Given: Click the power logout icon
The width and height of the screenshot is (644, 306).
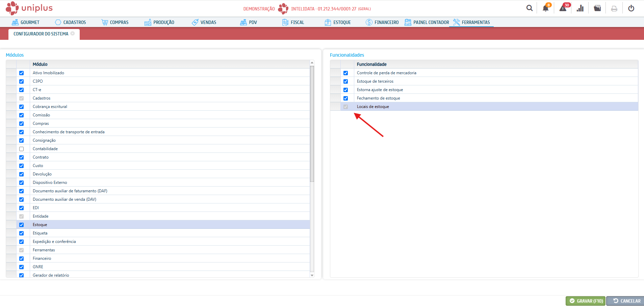Looking at the screenshot, I should point(631,8).
